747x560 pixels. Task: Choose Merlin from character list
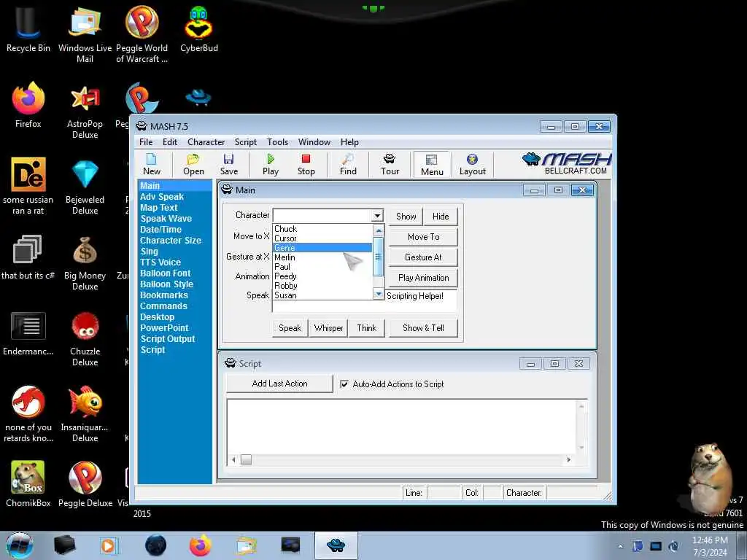click(x=322, y=257)
